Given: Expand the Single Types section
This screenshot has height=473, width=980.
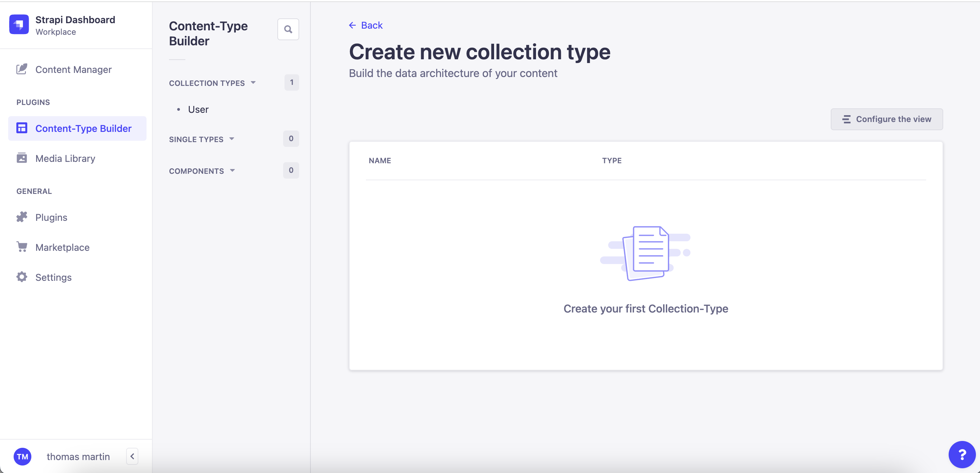Looking at the screenshot, I should click(232, 139).
